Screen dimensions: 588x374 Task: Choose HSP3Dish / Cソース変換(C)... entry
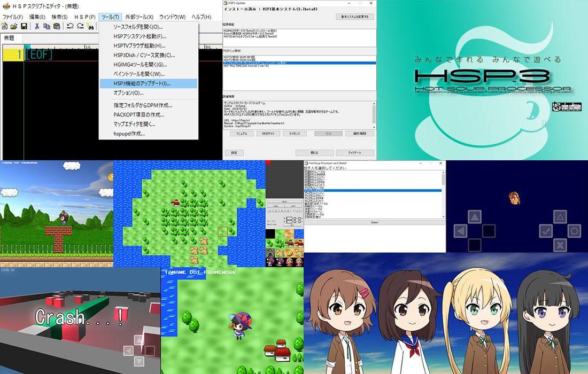pyautogui.click(x=149, y=55)
